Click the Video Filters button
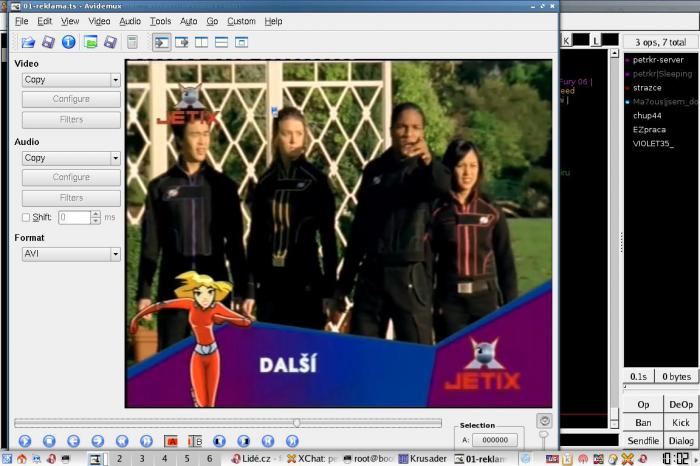Viewport: 700px width, 466px height. click(x=71, y=120)
